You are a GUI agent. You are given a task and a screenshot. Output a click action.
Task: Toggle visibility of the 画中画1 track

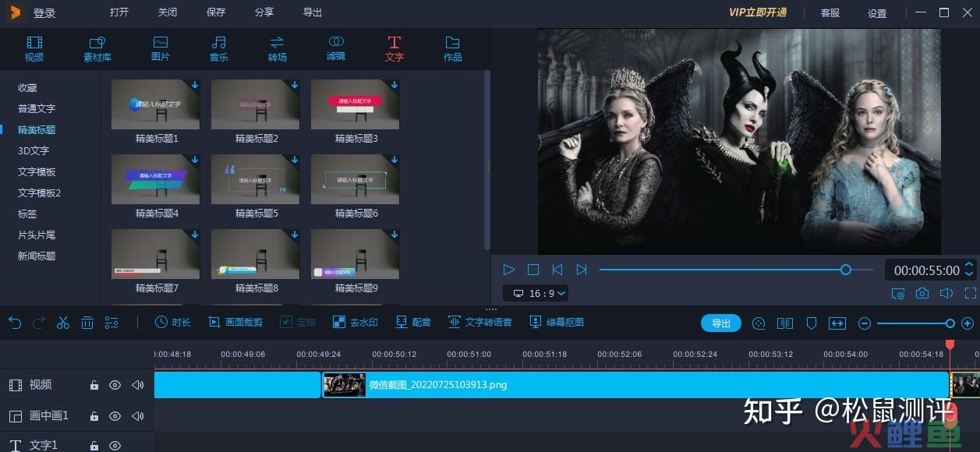coord(115,416)
